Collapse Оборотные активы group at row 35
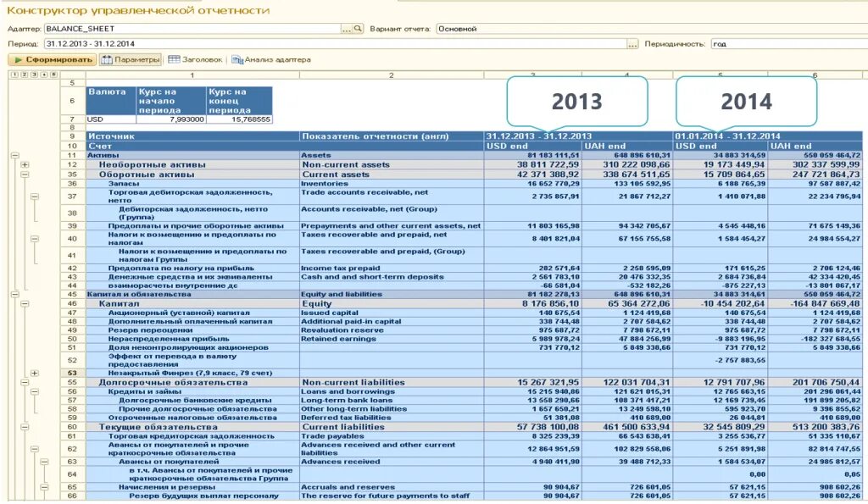The image size is (868, 504). point(25,174)
